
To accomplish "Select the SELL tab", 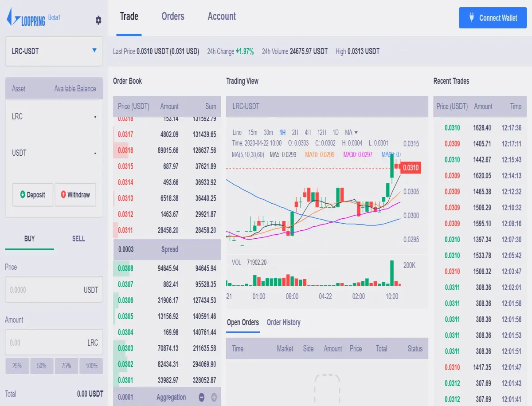I will coord(78,239).
